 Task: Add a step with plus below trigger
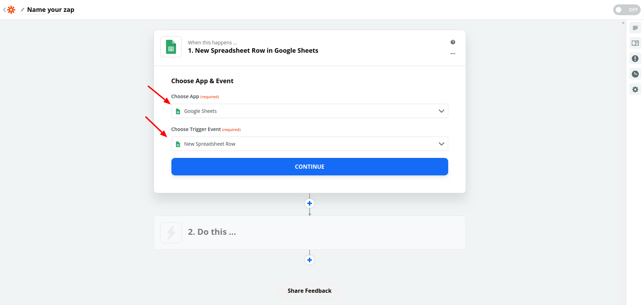310,203
